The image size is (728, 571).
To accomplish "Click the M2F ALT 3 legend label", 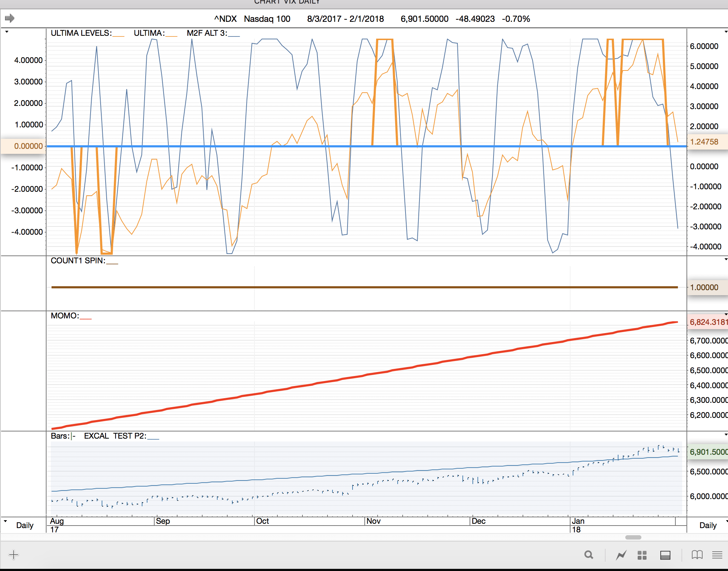I will [207, 33].
